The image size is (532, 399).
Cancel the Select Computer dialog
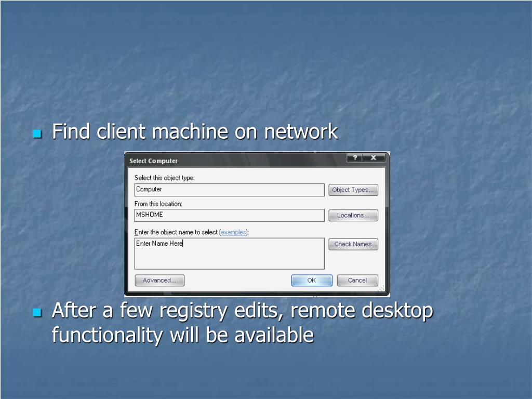click(357, 281)
